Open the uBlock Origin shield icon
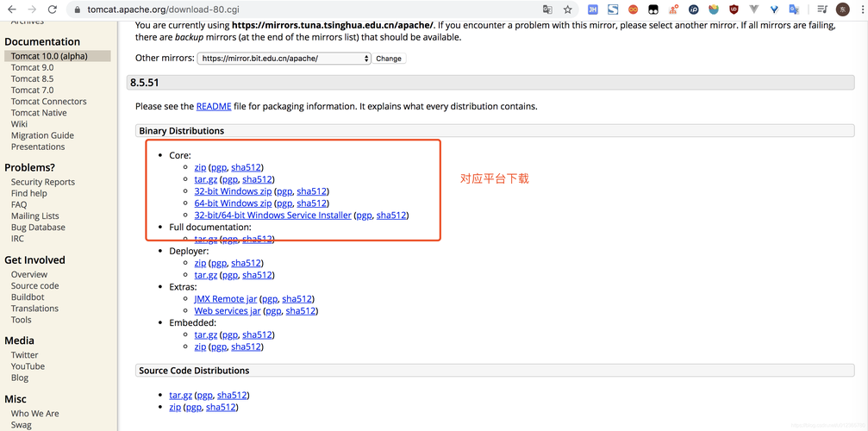 pos(734,9)
